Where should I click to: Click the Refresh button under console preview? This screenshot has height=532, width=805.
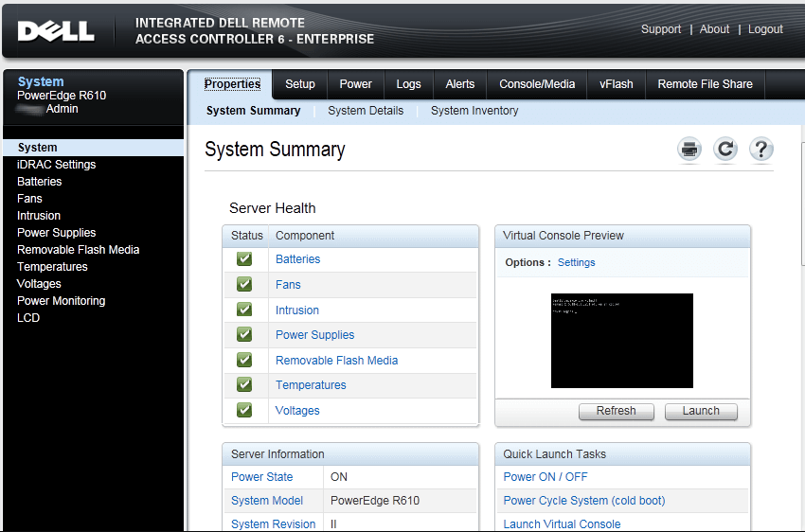tap(617, 412)
